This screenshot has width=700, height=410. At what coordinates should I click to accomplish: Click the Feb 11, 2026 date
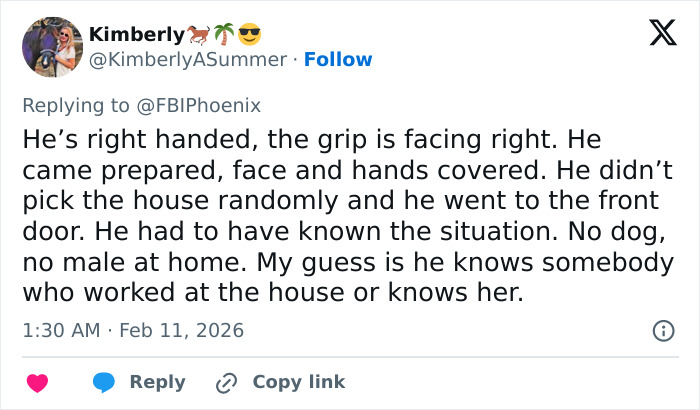point(181,330)
